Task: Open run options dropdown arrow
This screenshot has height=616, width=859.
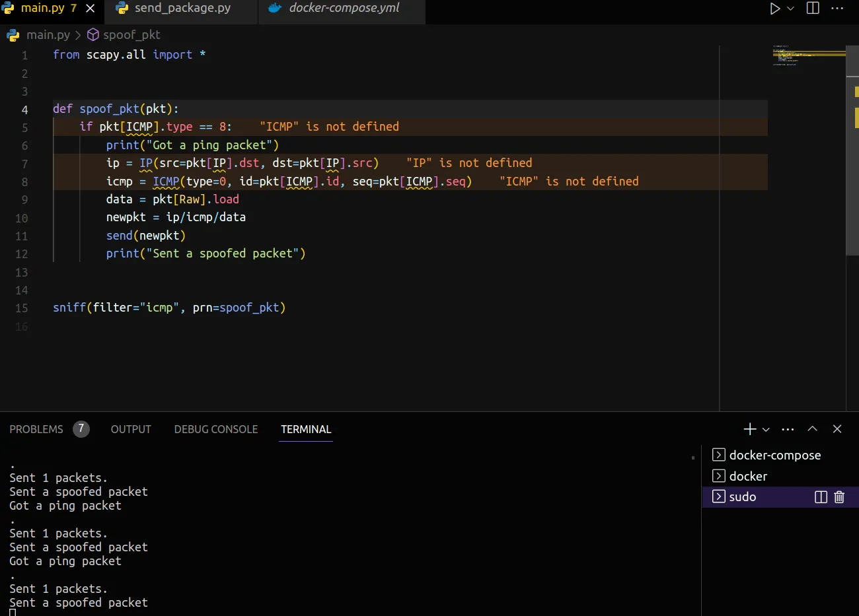Action: [790, 9]
